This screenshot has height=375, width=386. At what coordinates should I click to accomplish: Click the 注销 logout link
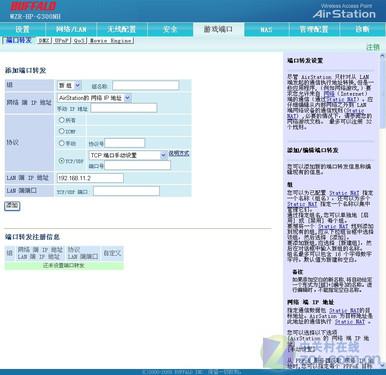pos(373,47)
